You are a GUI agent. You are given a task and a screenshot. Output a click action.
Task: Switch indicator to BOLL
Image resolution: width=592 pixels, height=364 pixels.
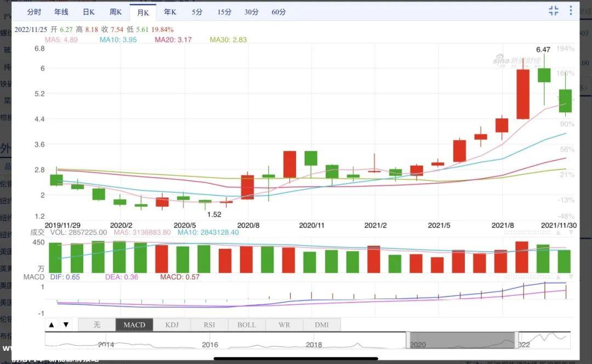coord(247,325)
